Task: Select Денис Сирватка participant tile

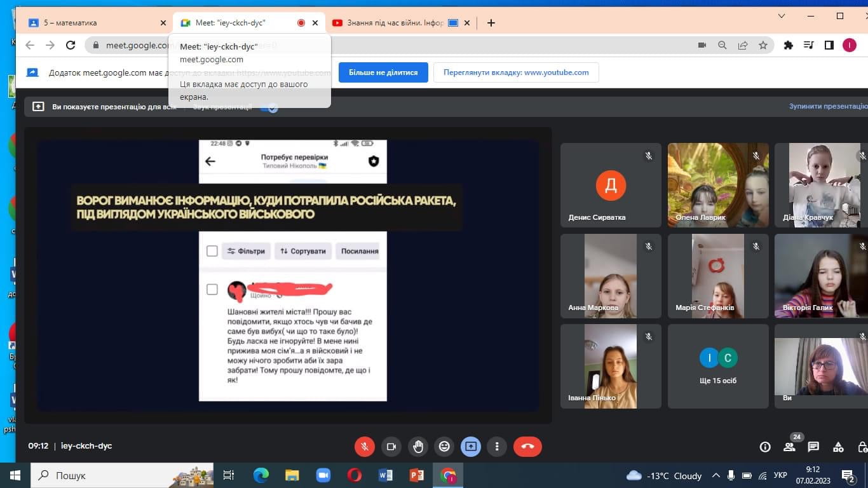Action: pos(611,185)
